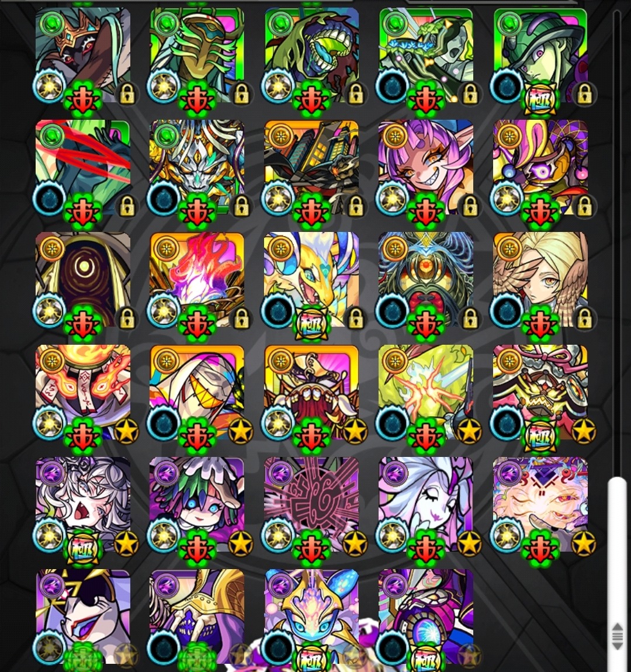Tap the purple dark element orb on the mushroom-hat girl

pos(166,473)
